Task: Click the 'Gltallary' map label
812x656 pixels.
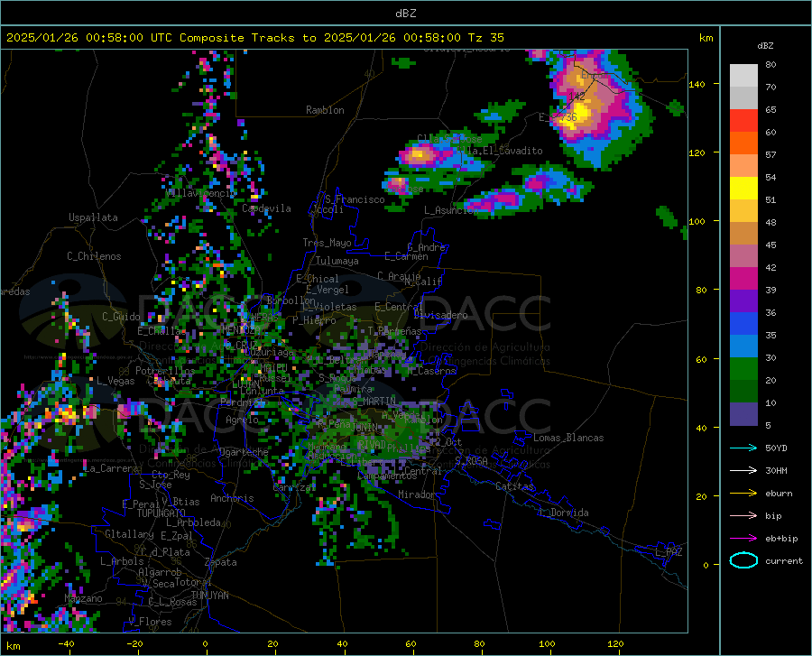Action: (x=129, y=534)
